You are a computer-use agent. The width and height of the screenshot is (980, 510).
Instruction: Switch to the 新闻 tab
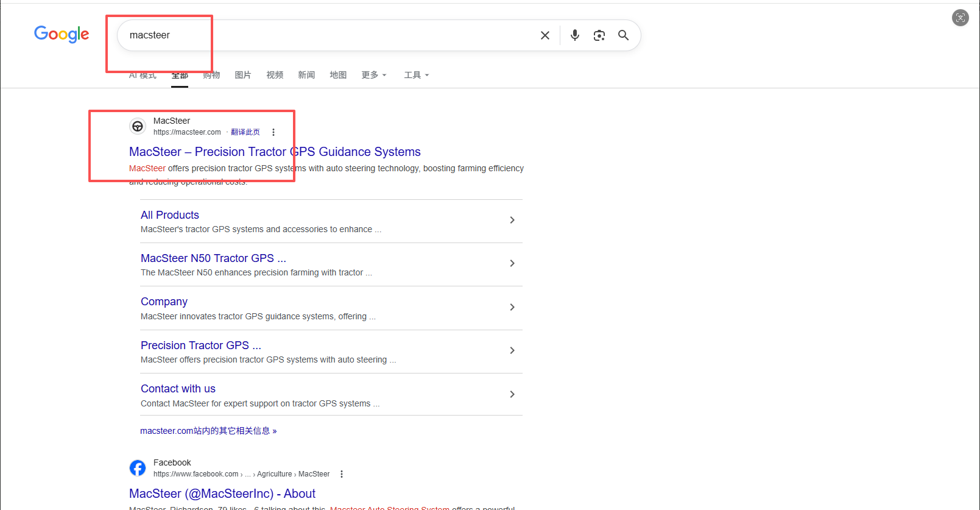click(x=306, y=75)
